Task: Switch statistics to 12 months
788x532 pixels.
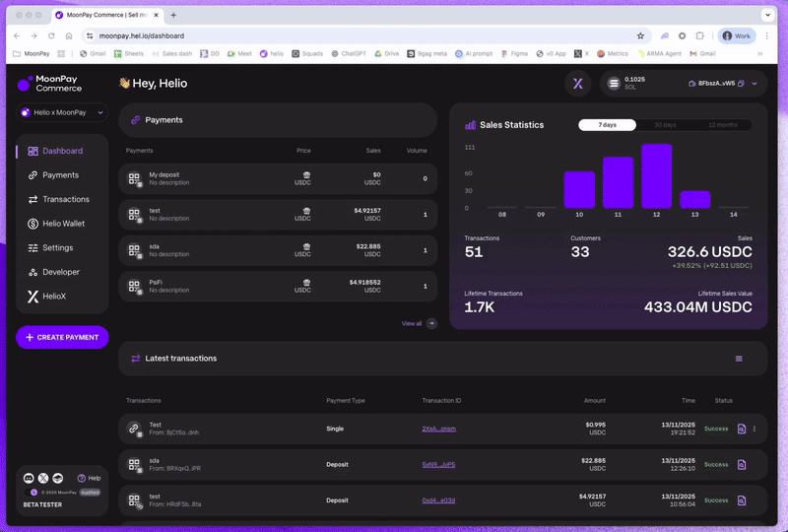Action: point(723,125)
